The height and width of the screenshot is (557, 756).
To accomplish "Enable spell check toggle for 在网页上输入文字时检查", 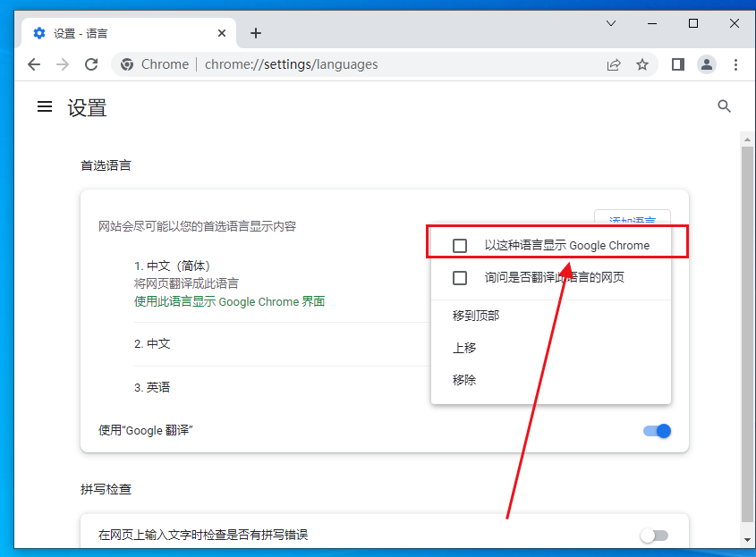I will coord(654,536).
